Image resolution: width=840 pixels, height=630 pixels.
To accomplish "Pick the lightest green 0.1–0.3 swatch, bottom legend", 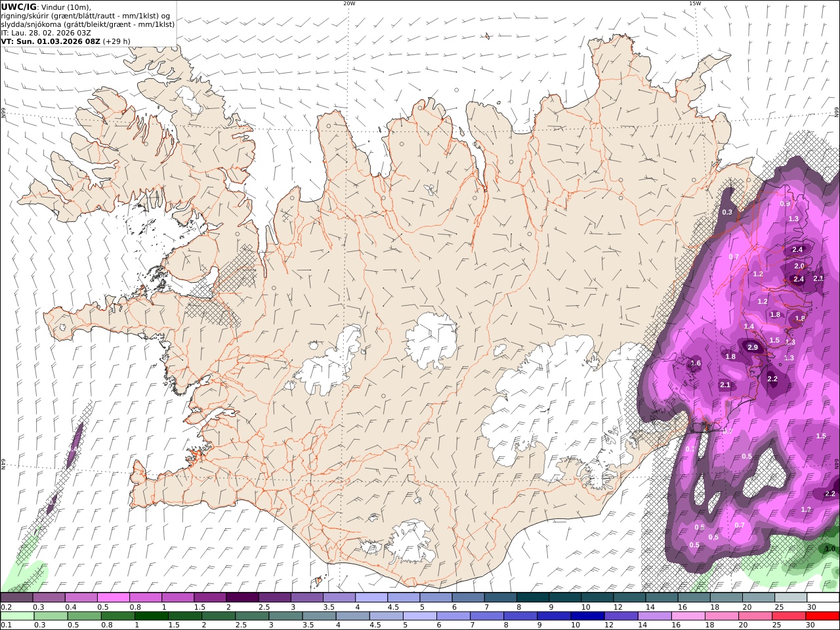I will click(x=16, y=616).
